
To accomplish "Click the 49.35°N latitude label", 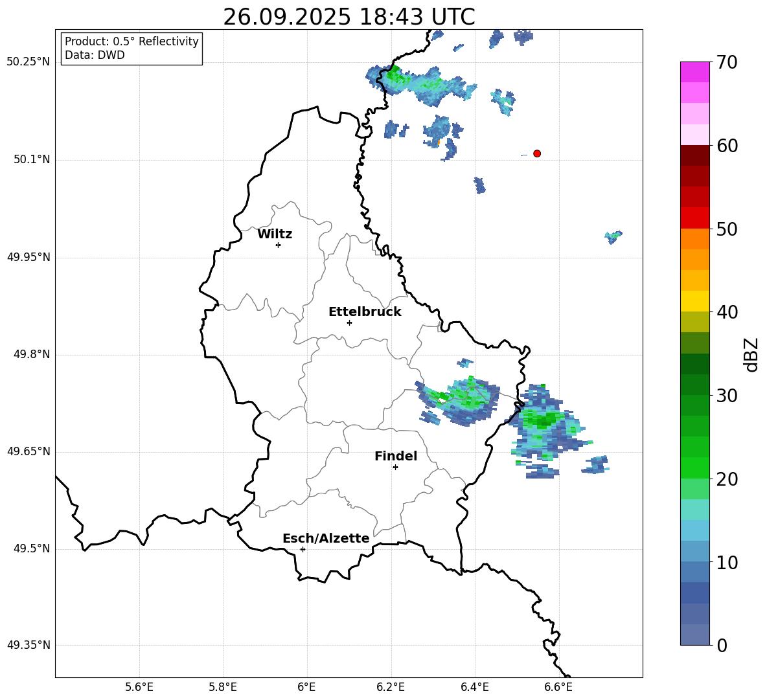I will [x=29, y=645].
